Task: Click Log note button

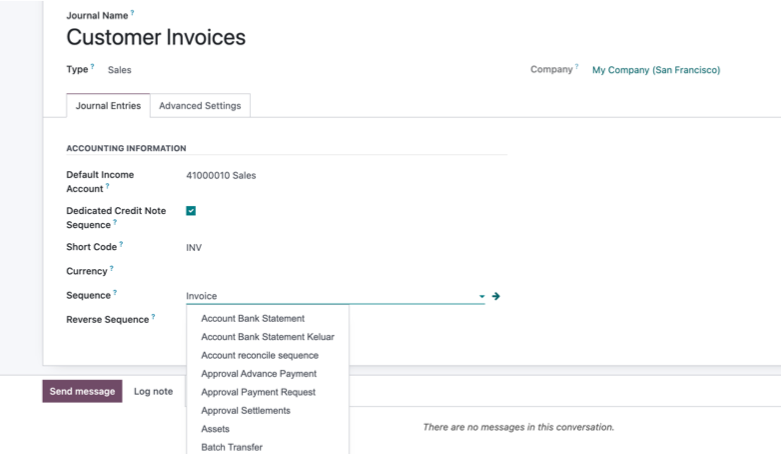Action: [x=153, y=391]
